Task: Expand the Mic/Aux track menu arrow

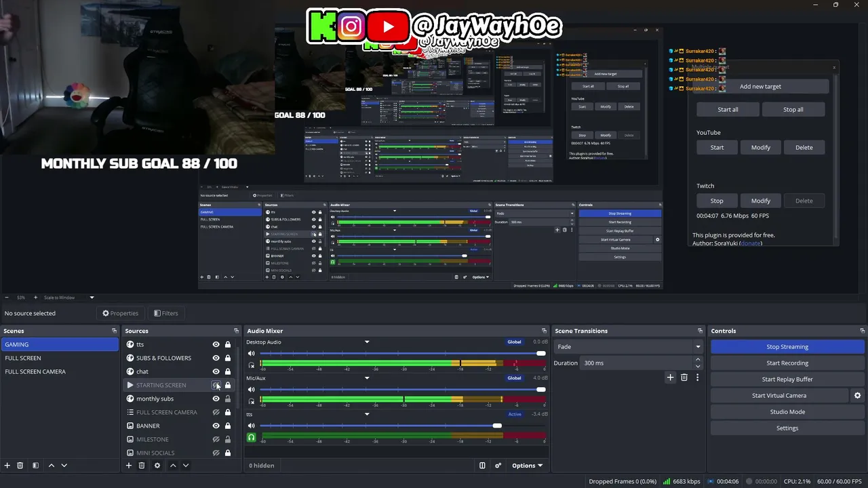Action: coord(367,378)
